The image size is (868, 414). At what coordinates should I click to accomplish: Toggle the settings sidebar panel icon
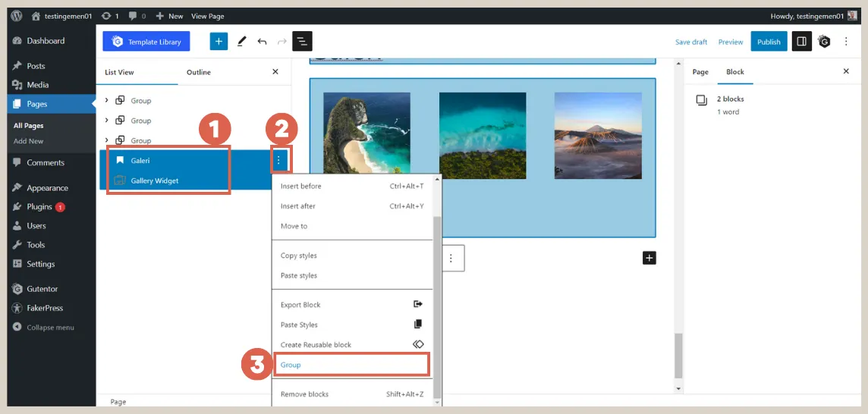tap(801, 42)
